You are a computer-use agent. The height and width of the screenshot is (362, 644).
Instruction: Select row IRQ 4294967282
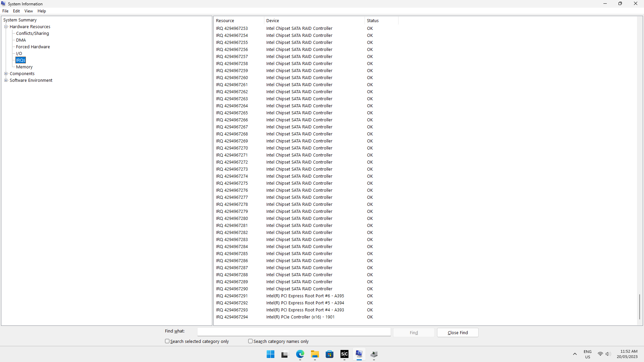click(x=306, y=233)
